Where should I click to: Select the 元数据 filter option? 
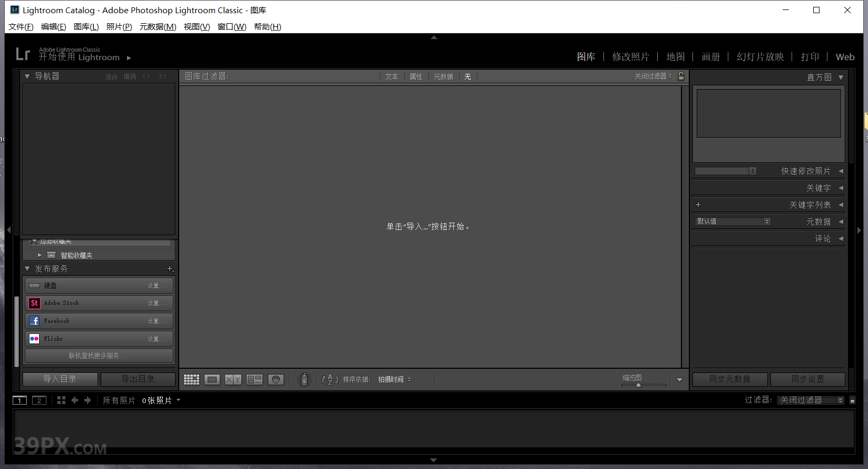tap(443, 76)
